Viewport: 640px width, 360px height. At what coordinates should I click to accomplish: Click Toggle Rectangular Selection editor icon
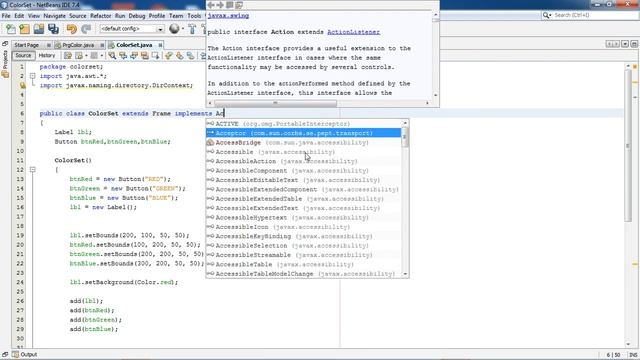click(x=156, y=56)
